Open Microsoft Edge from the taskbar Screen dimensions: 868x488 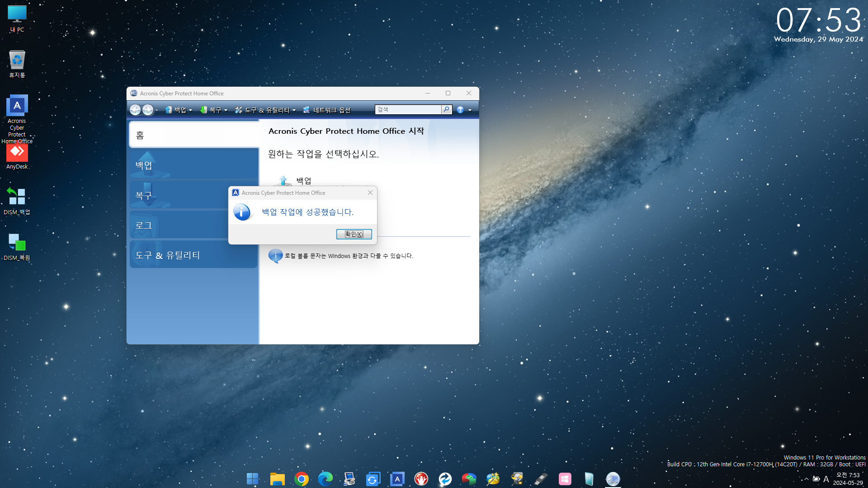(325, 479)
